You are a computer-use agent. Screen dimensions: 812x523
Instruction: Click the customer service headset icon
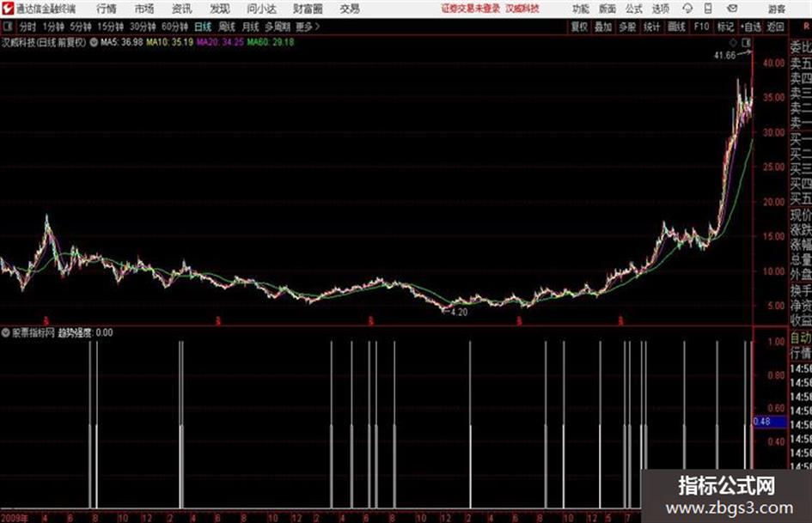point(687,9)
